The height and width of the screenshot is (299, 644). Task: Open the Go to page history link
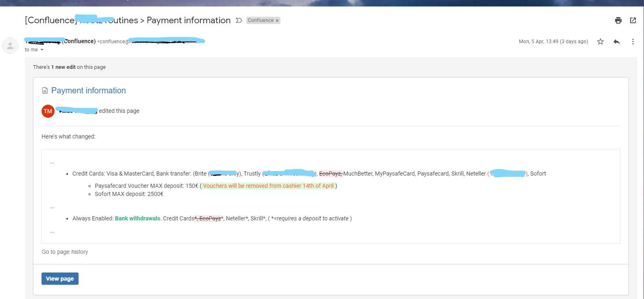(x=65, y=252)
